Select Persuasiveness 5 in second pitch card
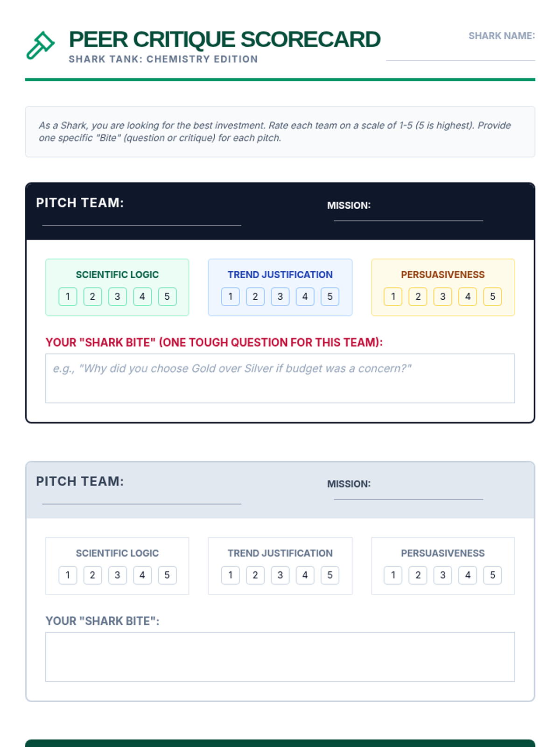This screenshot has height=747, width=560. 492,575
